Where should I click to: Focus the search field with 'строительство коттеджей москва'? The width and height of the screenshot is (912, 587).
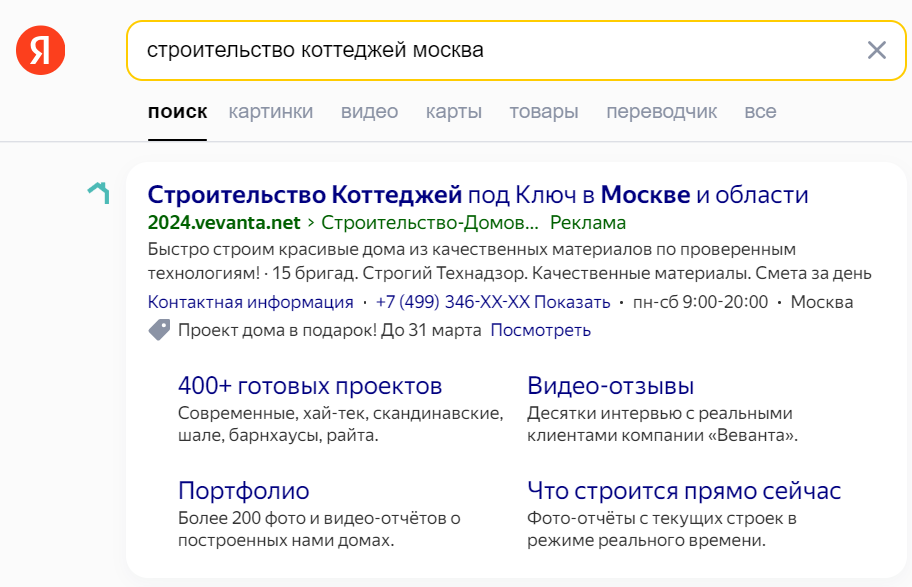pyautogui.click(x=516, y=51)
